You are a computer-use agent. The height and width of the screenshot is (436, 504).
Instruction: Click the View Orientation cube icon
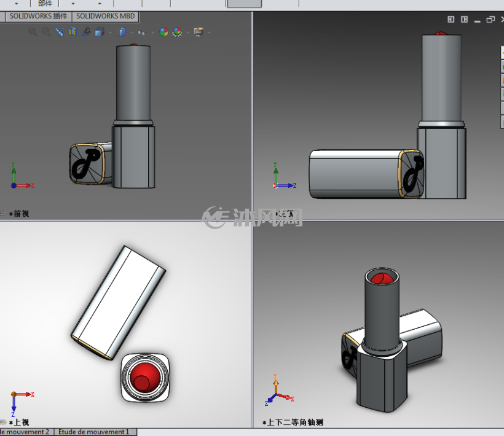(x=100, y=31)
